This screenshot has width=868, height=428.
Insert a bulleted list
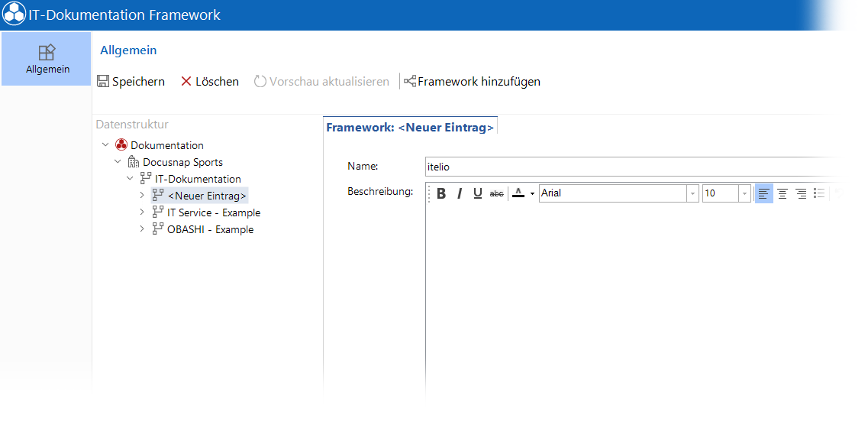(x=819, y=193)
